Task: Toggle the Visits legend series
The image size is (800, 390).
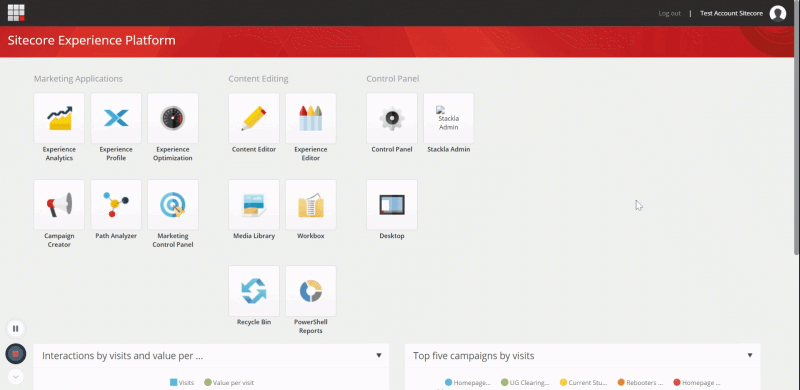Action: click(182, 382)
